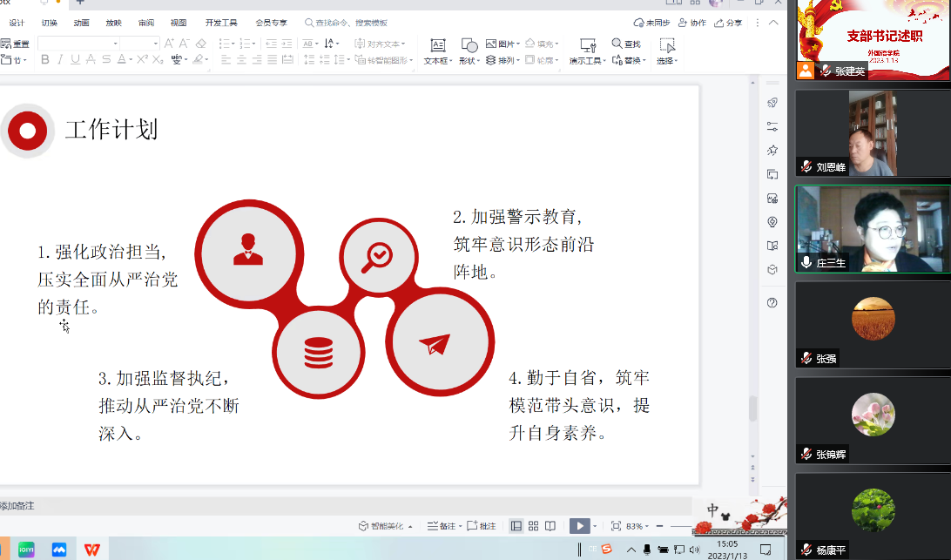Click the 查找 find tool
951x560 pixels.
pos(626,44)
